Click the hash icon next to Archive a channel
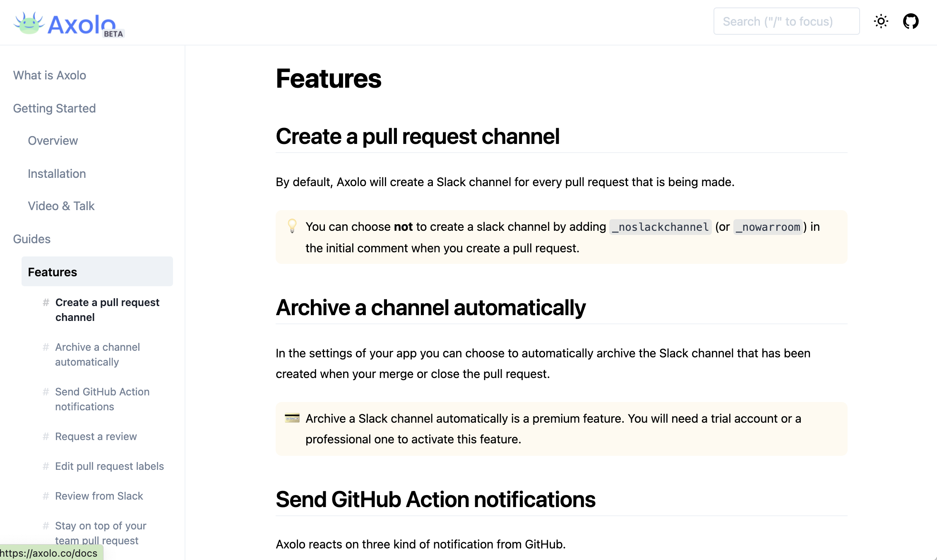Screen dimensions: 937x560 pos(46,346)
